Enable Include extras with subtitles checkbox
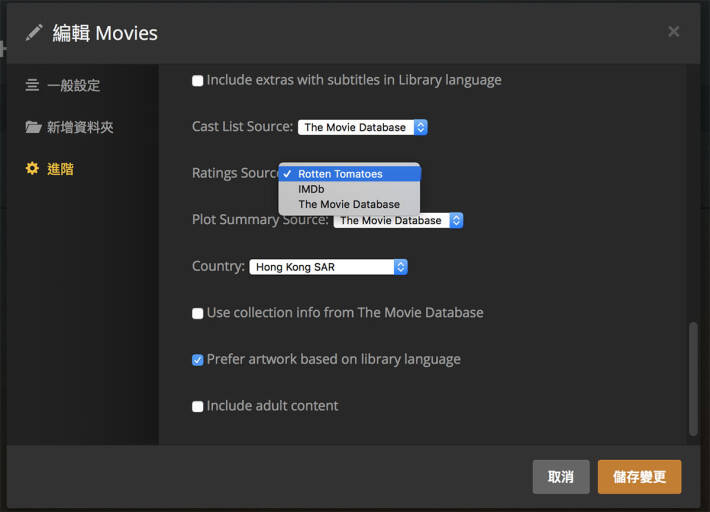The width and height of the screenshot is (710, 512). [197, 81]
